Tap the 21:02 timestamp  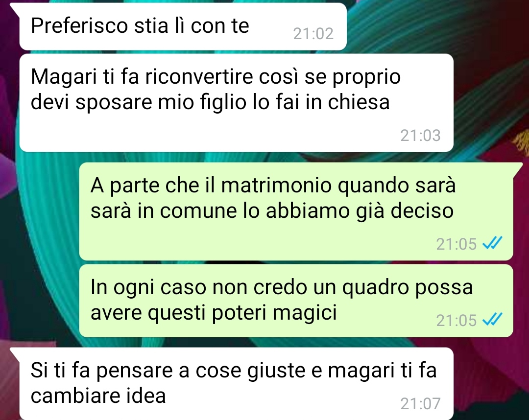[313, 34]
